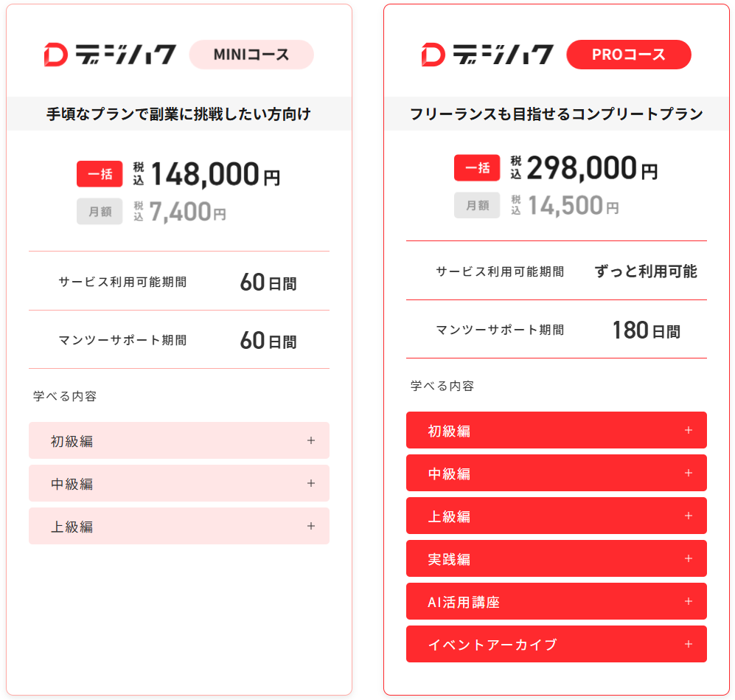The image size is (735, 700).
Task: Click plus icon on MINI 上級編 row
Action: 311,526
